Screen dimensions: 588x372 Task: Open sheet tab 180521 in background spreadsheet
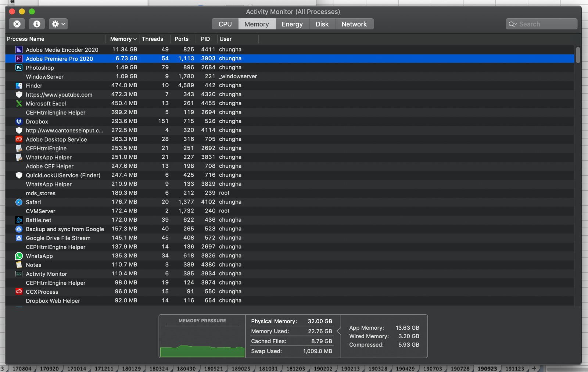pos(214,368)
